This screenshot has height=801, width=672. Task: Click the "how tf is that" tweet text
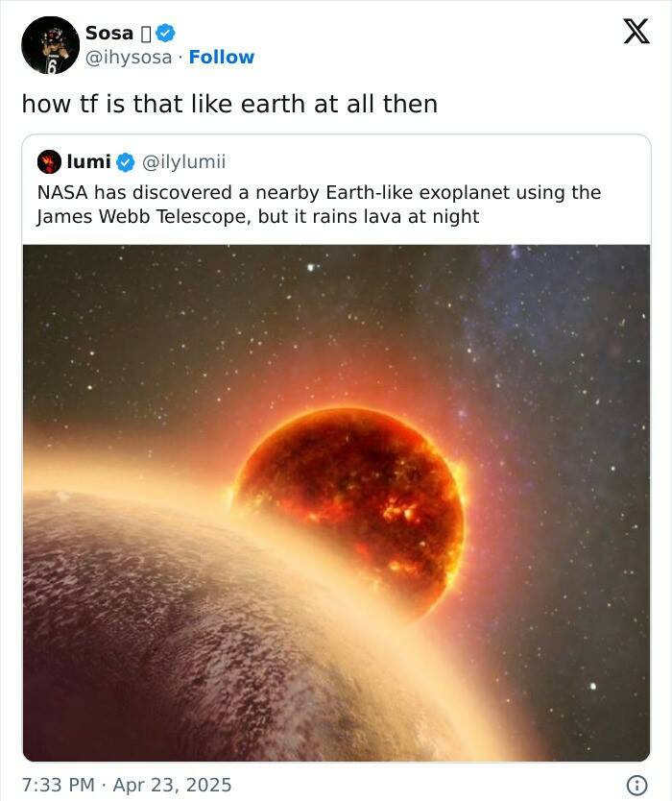(228, 103)
